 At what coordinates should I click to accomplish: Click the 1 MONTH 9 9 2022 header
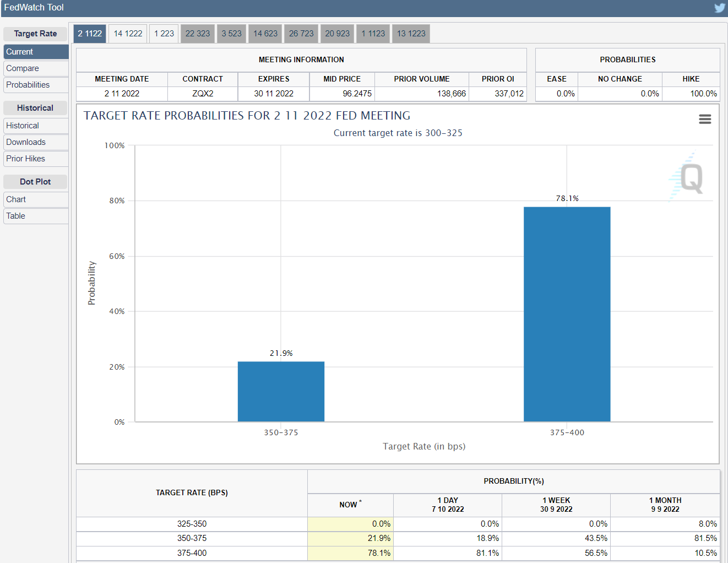click(x=665, y=505)
